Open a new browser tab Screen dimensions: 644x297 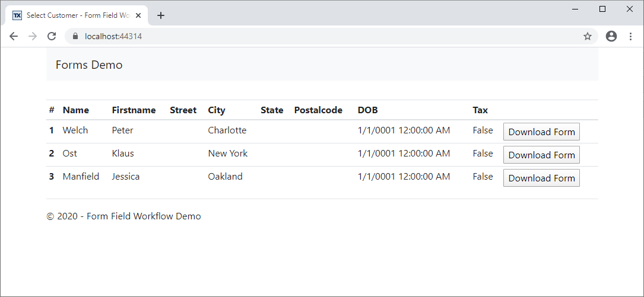click(161, 15)
